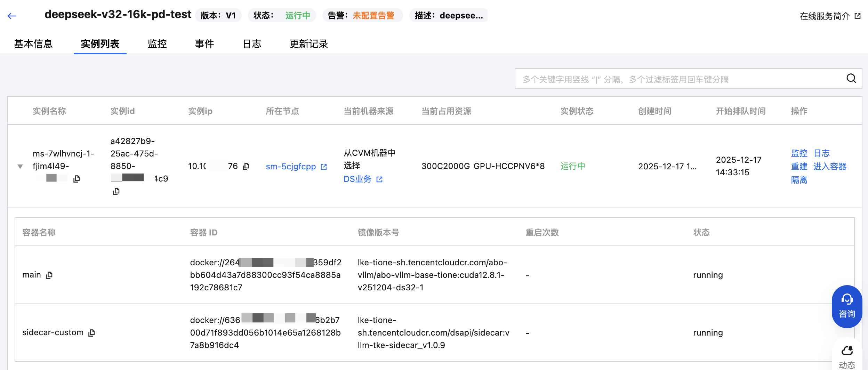Copy the sidecar-custom container name
This screenshot has height=370, width=868.
tap(92, 333)
